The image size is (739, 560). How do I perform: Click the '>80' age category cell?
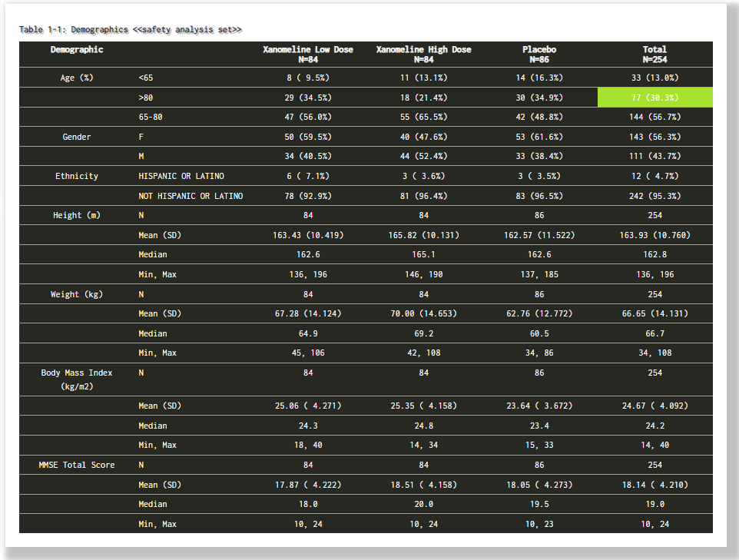[146, 98]
